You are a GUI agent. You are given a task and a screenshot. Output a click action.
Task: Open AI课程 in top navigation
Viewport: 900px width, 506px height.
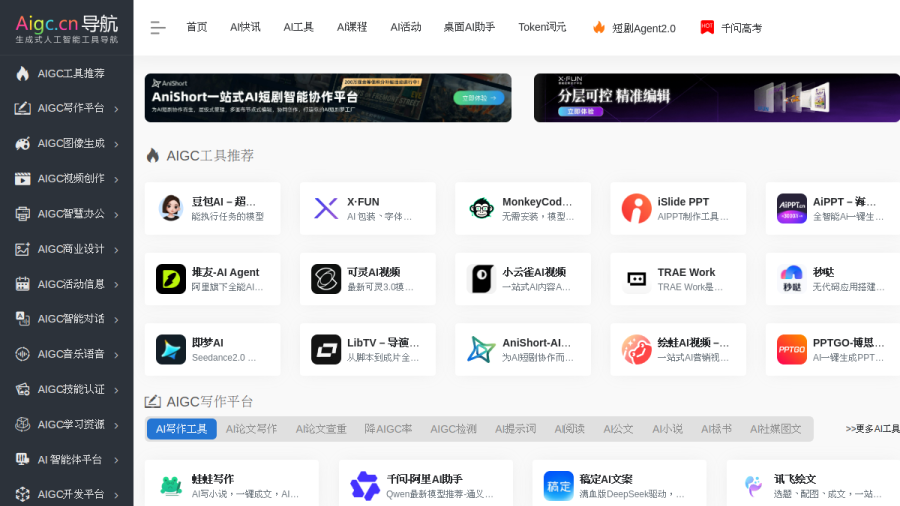coord(352,27)
